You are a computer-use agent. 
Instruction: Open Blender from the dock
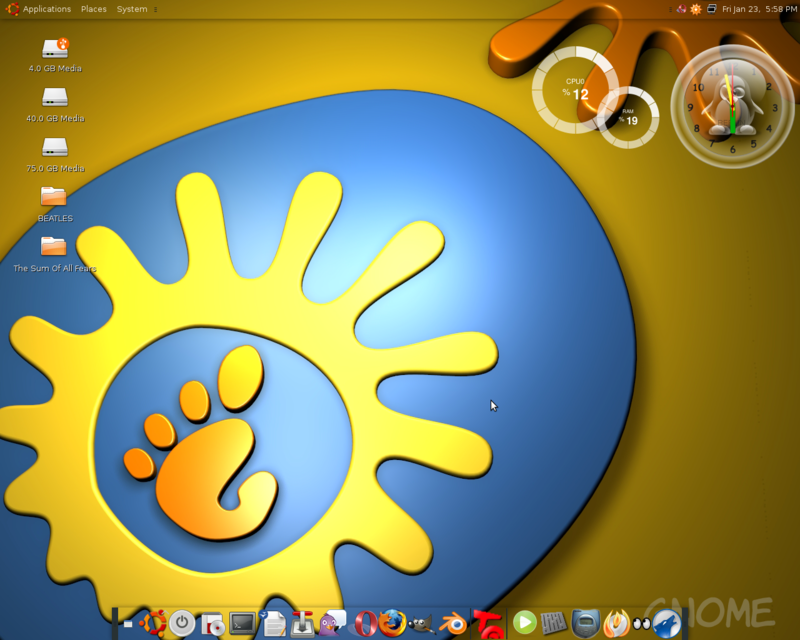tap(455, 623)
